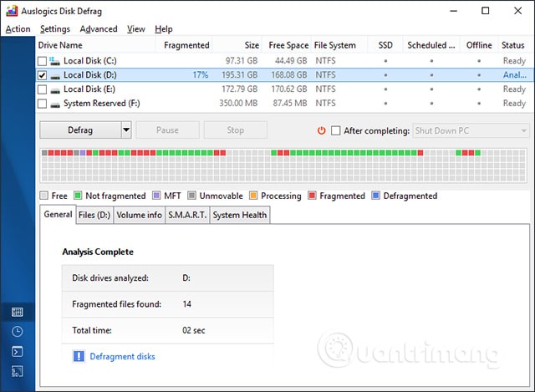
Task: Expand the Defrag button dropdown arrow
Action: pos(126,130)
